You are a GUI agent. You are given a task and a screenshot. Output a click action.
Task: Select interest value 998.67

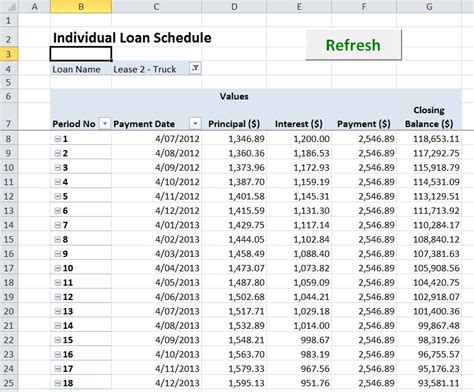click(x=299, y=340)
